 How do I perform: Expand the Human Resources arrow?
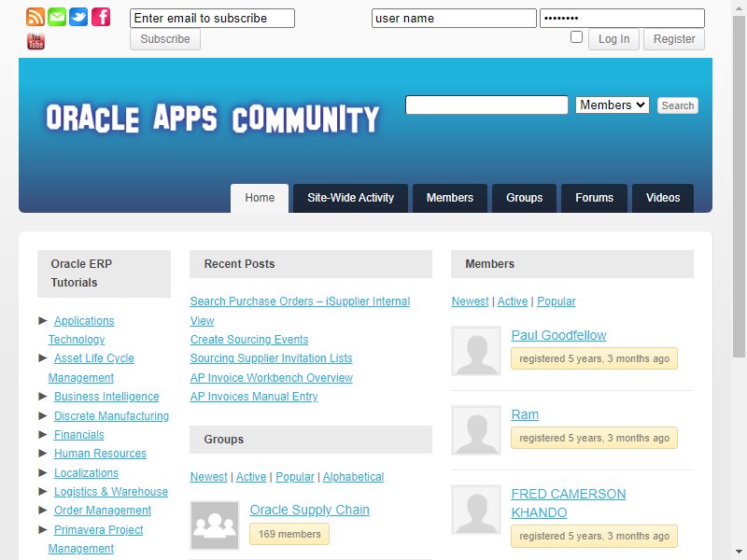point(43,454)
